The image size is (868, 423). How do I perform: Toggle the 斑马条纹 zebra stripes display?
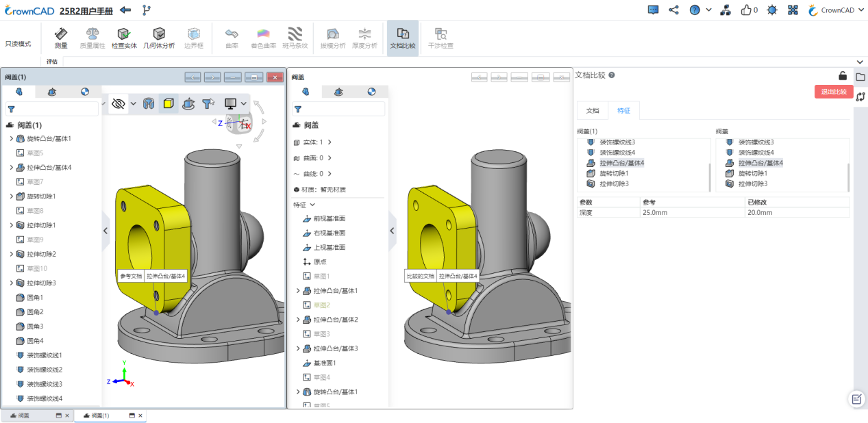tap(295, 38)
